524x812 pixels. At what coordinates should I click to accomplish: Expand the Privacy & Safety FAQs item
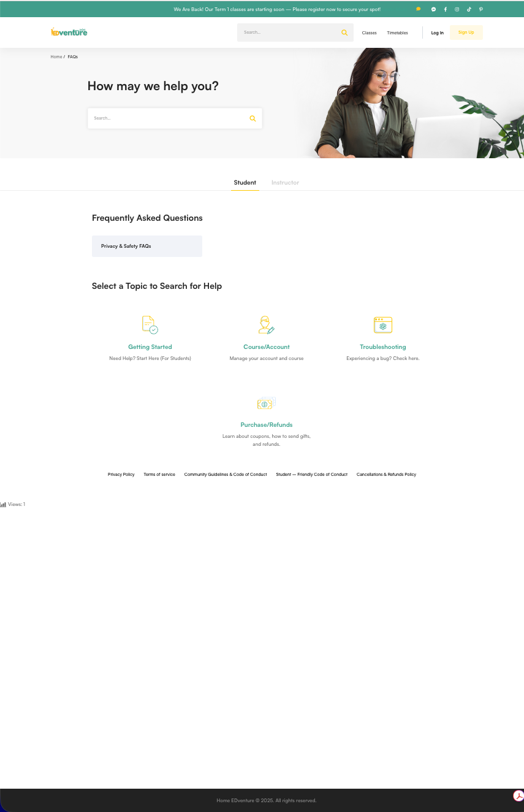146,246
